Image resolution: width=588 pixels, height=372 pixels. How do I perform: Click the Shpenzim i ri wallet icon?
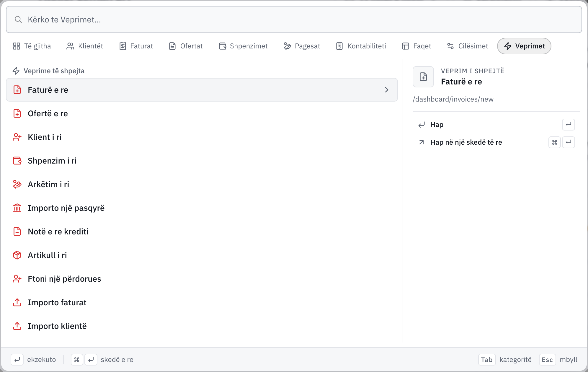17,161
